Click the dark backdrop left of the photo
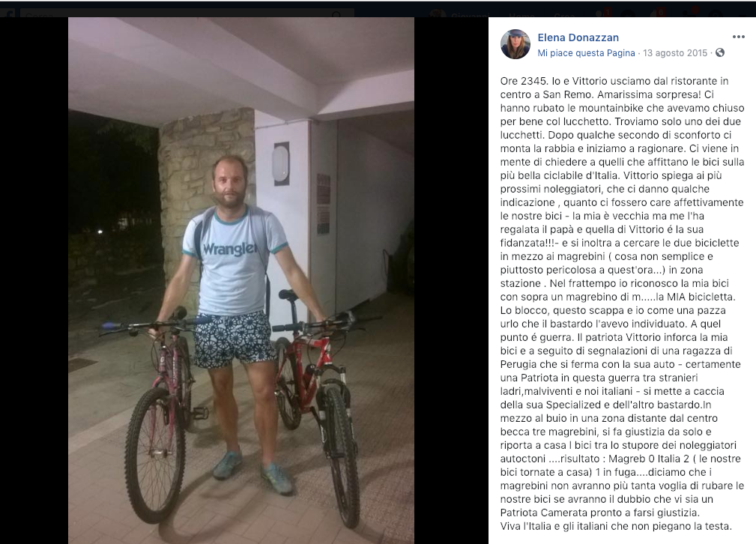 coord(34,281)
